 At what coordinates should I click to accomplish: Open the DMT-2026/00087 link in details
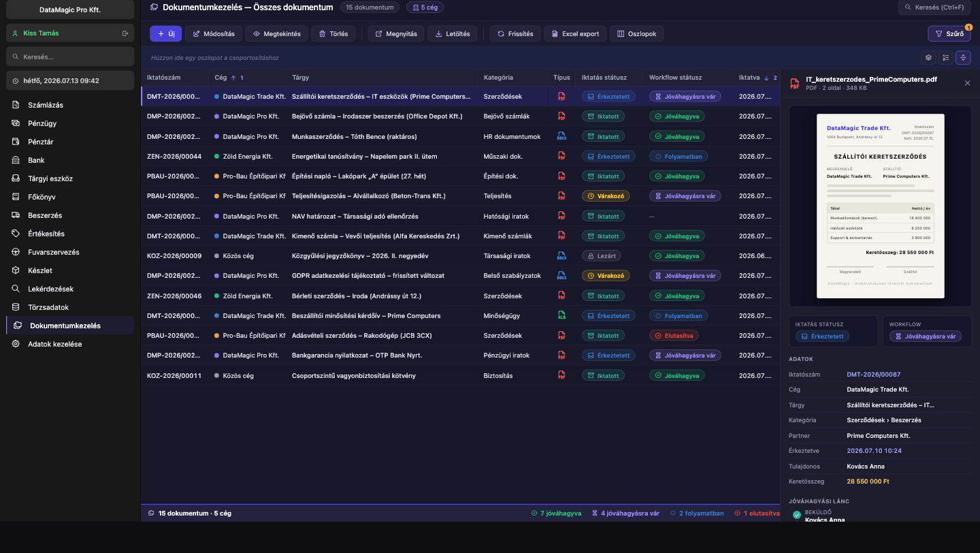(873, 375)
